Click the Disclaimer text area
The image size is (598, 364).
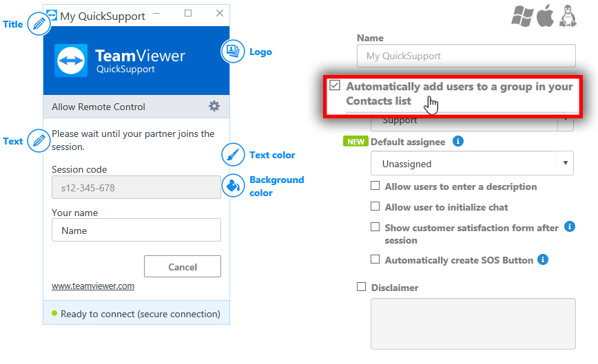tap(473, 323)
